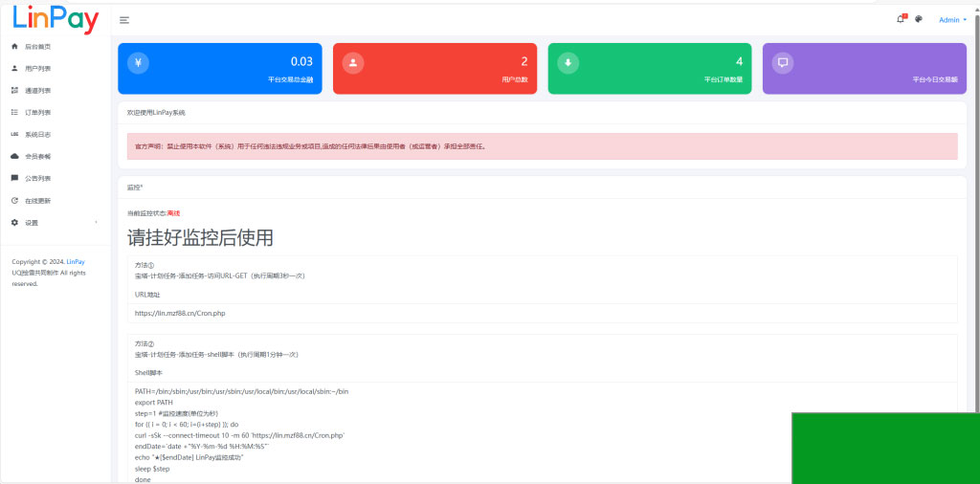Click the LinPay logo
Screen dimensions: 980x484
(56, 19)
